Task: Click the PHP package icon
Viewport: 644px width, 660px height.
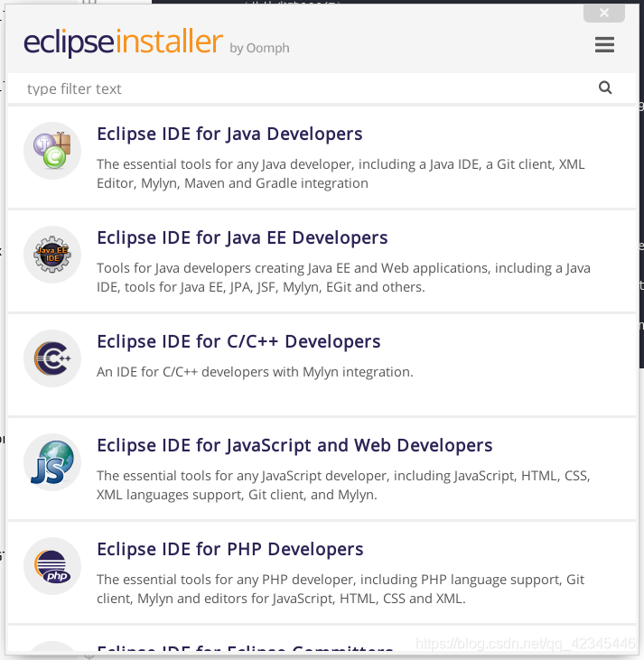Action: (x=52, y=566)
